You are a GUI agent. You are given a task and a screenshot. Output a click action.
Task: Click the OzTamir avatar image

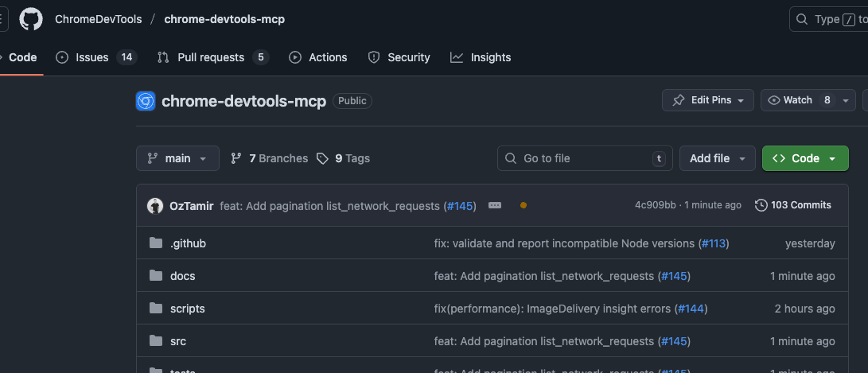pos(155,205)
